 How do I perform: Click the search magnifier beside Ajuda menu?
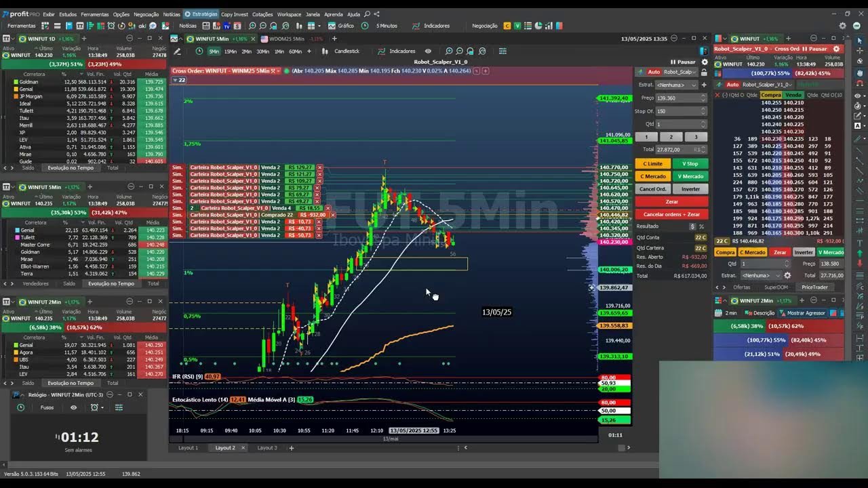367,14
